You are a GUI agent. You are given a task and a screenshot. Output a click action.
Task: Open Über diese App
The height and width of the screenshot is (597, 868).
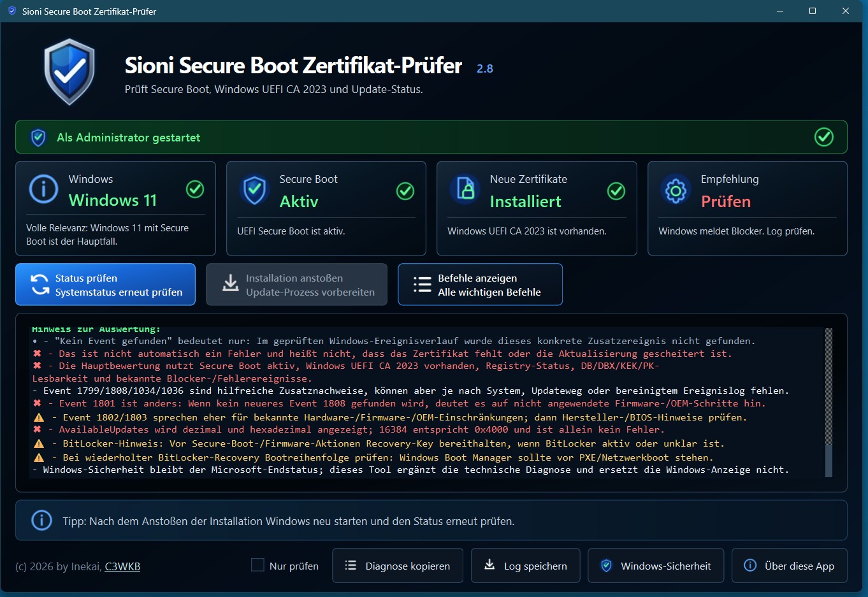click(790, 566)
